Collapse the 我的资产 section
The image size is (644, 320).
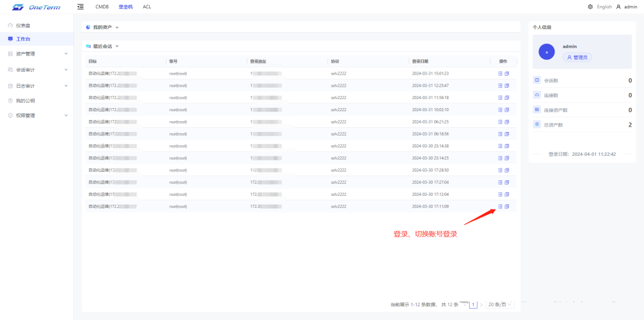pyautogui.click(x=117, y=27)
